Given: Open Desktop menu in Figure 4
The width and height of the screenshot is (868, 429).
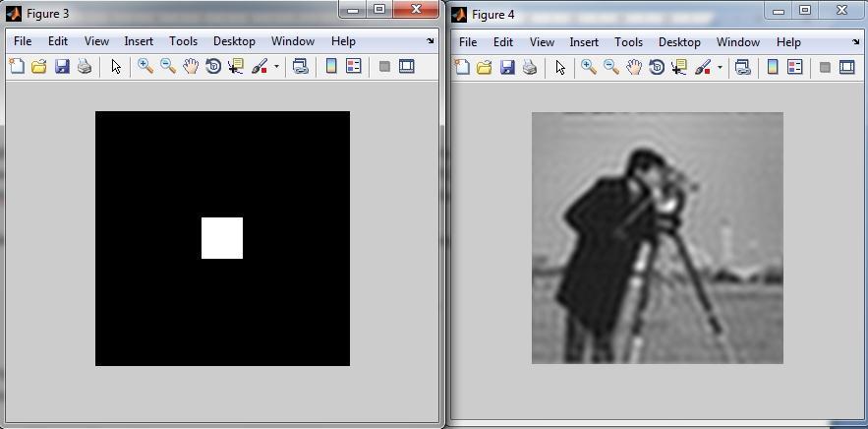Looking at the screenshot, I should (679, 42).
